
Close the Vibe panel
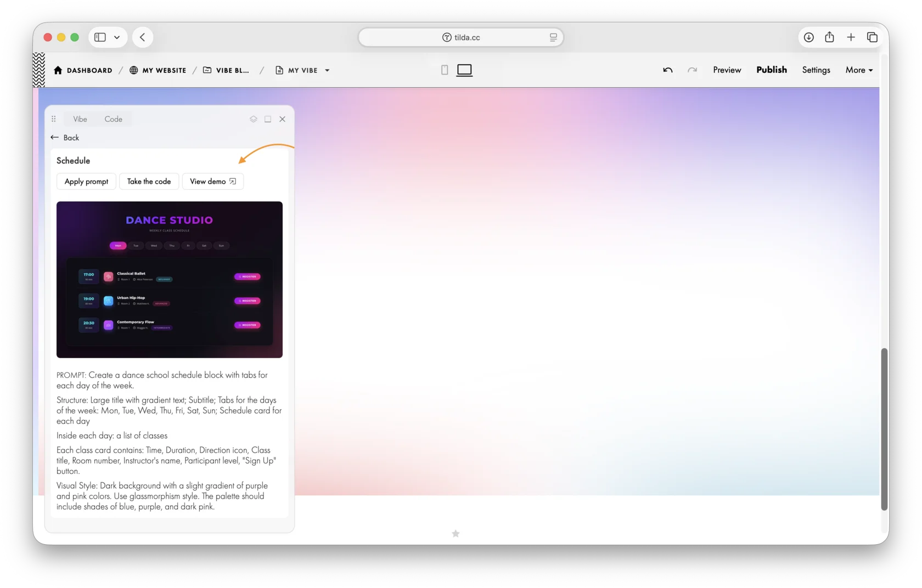tap(282, 119)
